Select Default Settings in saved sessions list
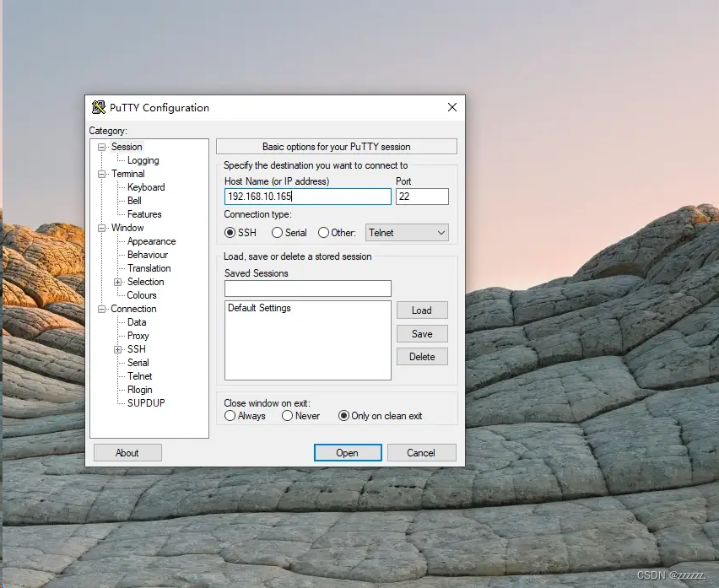Screen dimensions: 719x588 (259, 309)
